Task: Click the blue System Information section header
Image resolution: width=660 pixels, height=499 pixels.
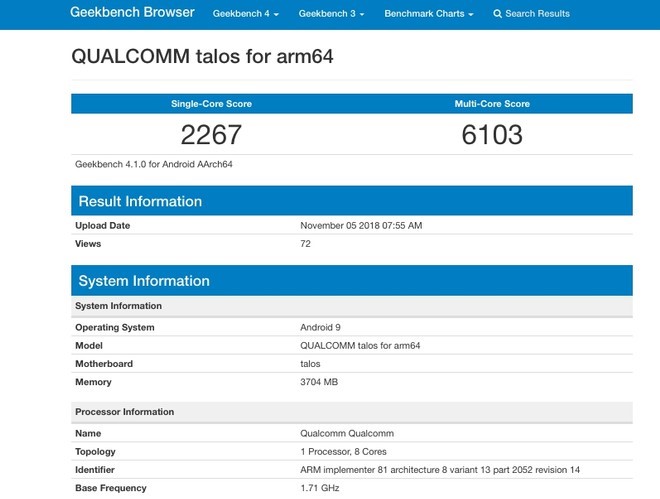Action: 351,280
